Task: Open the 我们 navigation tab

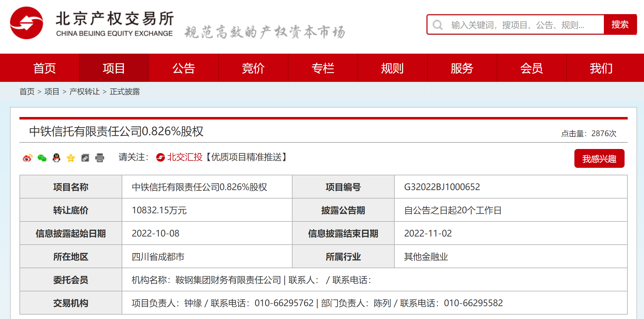Action: click(x=601, y=68)
